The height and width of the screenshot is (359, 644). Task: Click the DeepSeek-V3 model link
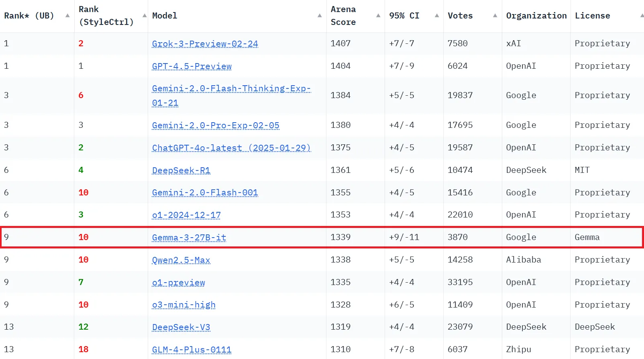(181, 327)
